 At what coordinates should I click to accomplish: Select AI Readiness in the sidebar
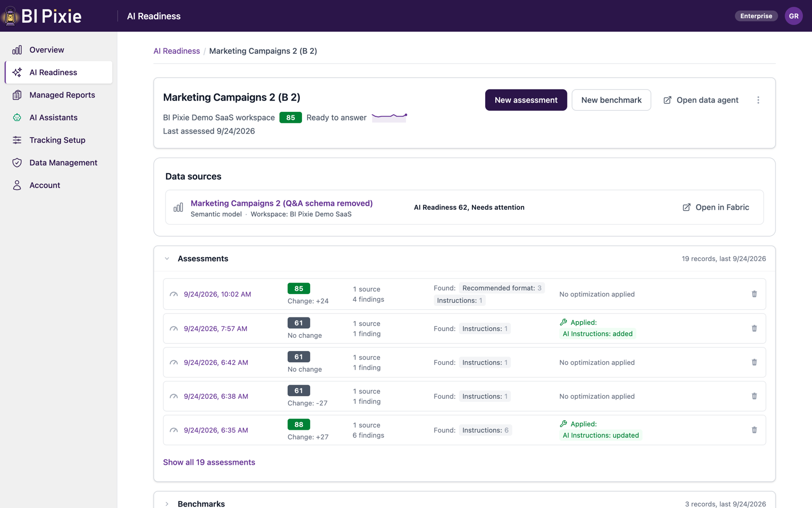(x=58, y=72)
